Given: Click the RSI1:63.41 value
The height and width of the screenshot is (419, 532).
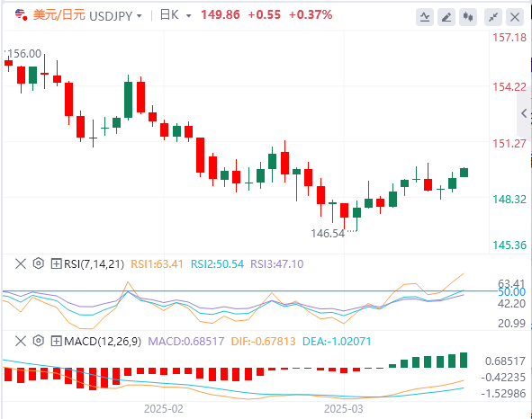Looking at the screenshot, I should [x=158, y=263].
